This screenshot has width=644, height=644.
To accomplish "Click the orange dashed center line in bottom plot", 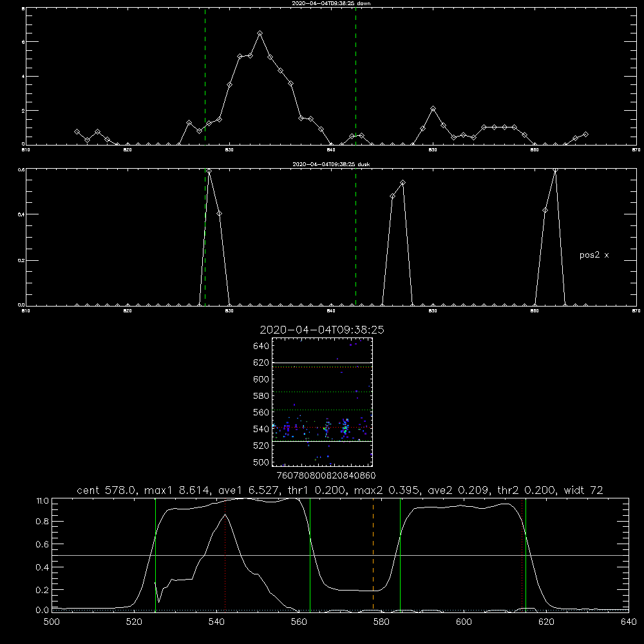I will point(373,554).
